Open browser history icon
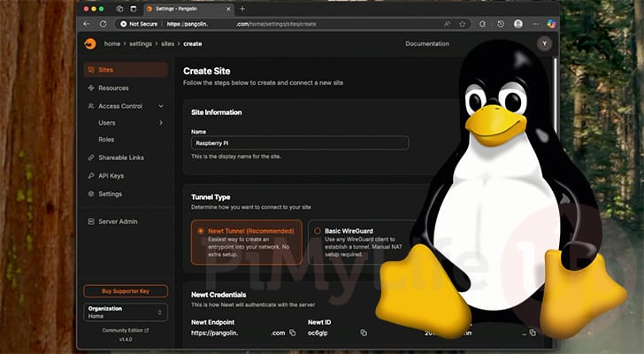This screenshot has height=354, width=644. pos(501,24)
